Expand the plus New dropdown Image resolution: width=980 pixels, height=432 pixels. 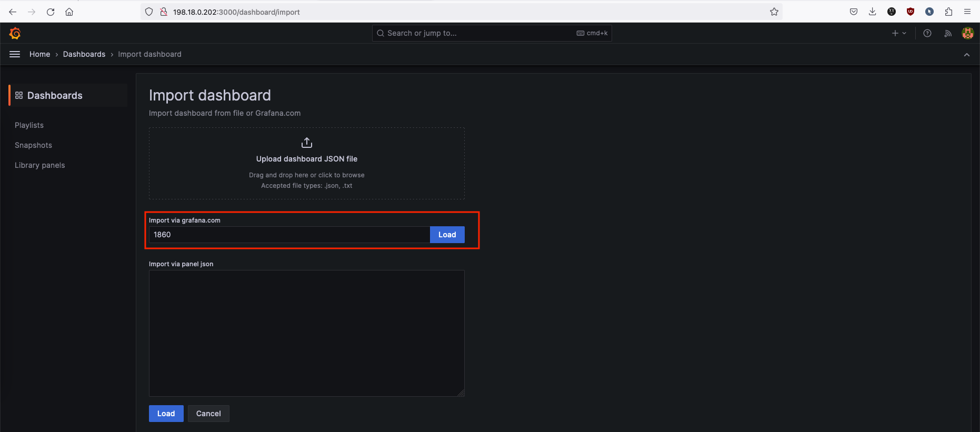point(899,33)
